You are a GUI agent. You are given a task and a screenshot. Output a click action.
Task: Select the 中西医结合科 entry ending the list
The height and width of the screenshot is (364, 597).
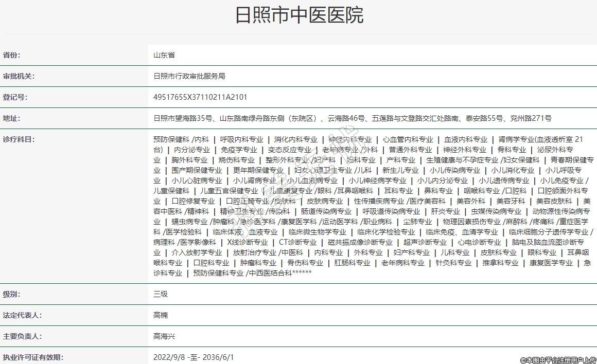click(270, 274)
